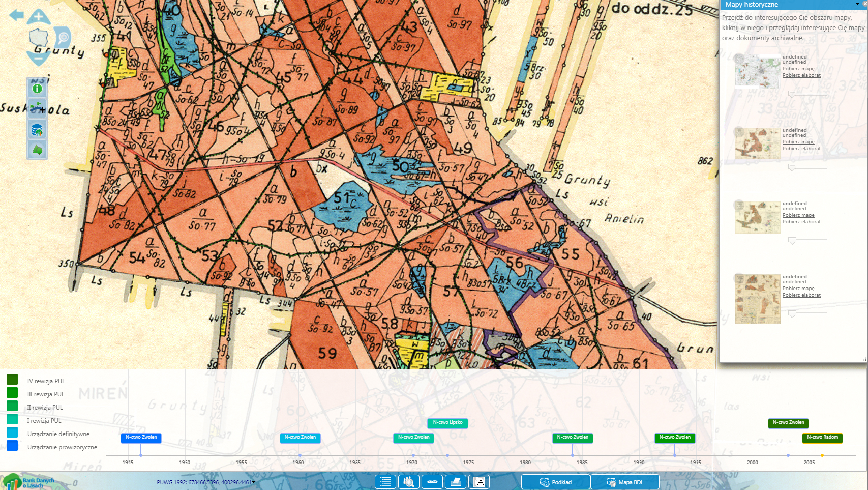Select the N-ctwo Zwolen 1984 timeline marker
The image size is (868, 490).
(573, 438)
